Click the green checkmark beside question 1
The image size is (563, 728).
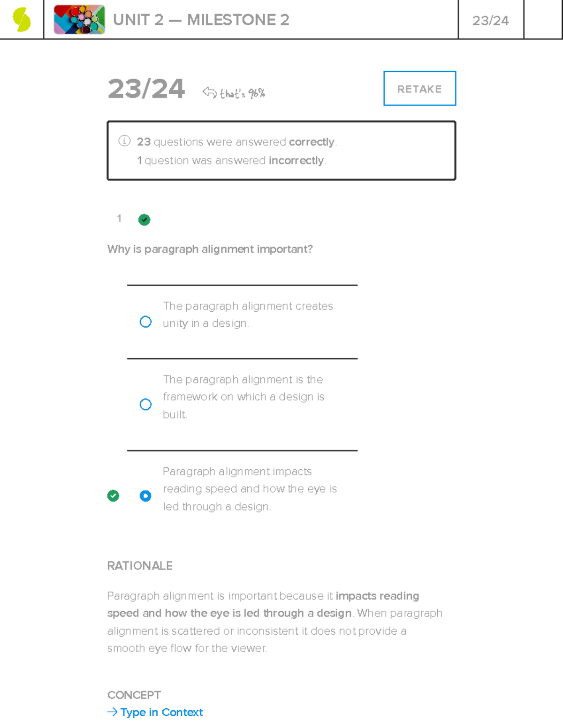click(144, 219)
